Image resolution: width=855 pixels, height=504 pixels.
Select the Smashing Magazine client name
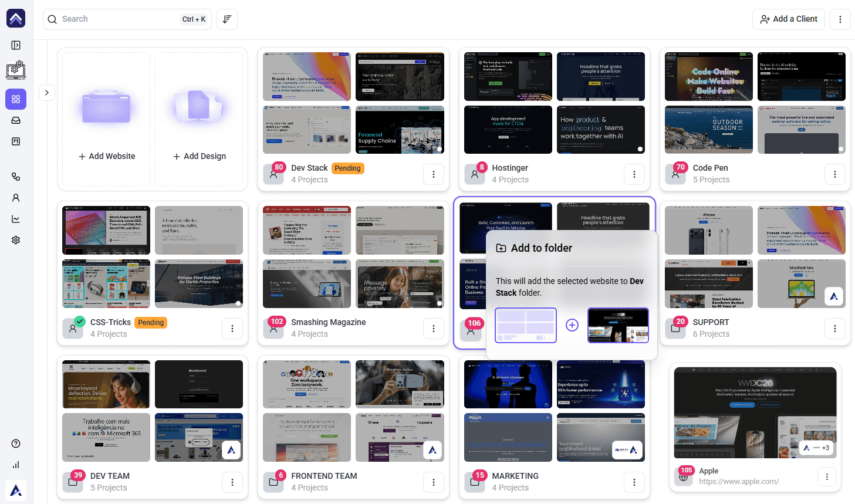pyautogui.click(x=329, y=323)
